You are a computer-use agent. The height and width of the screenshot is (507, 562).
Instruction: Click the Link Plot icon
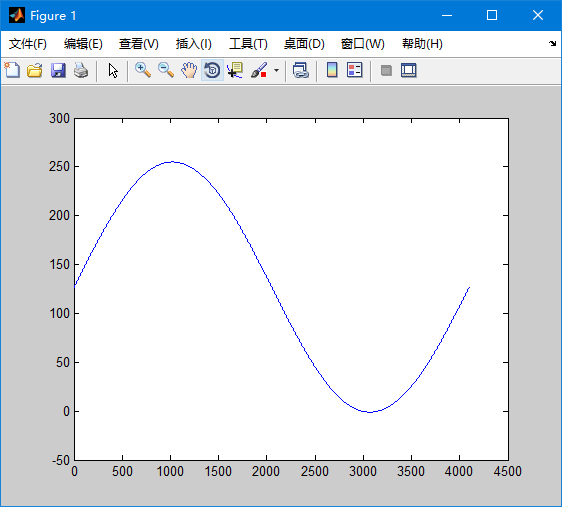[301, 70]
